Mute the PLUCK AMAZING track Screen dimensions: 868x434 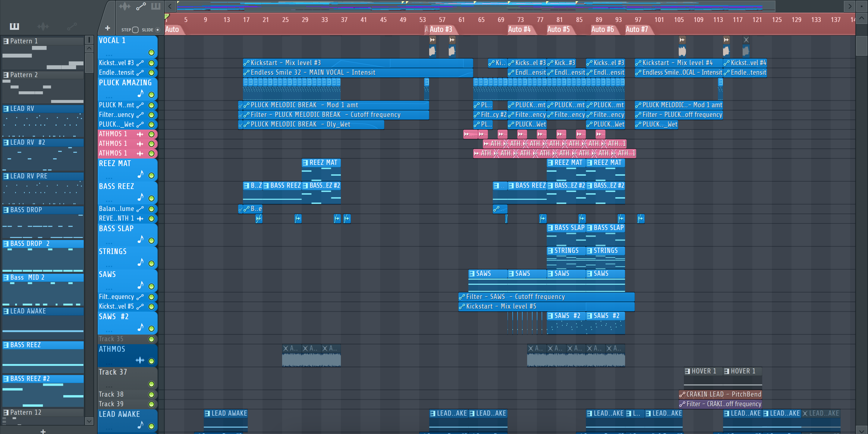point(151,95)
